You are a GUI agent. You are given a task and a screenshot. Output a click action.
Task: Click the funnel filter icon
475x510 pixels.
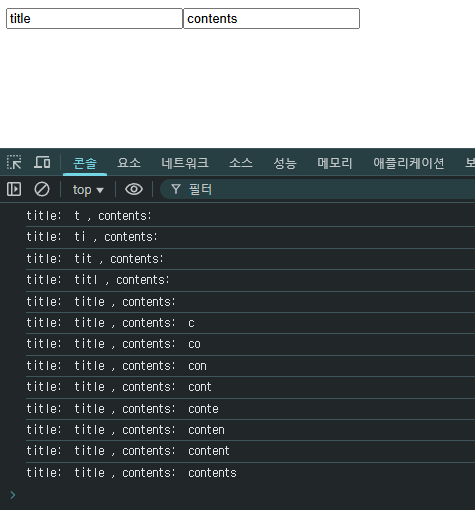pyautogui.click(x=176, y=189)
